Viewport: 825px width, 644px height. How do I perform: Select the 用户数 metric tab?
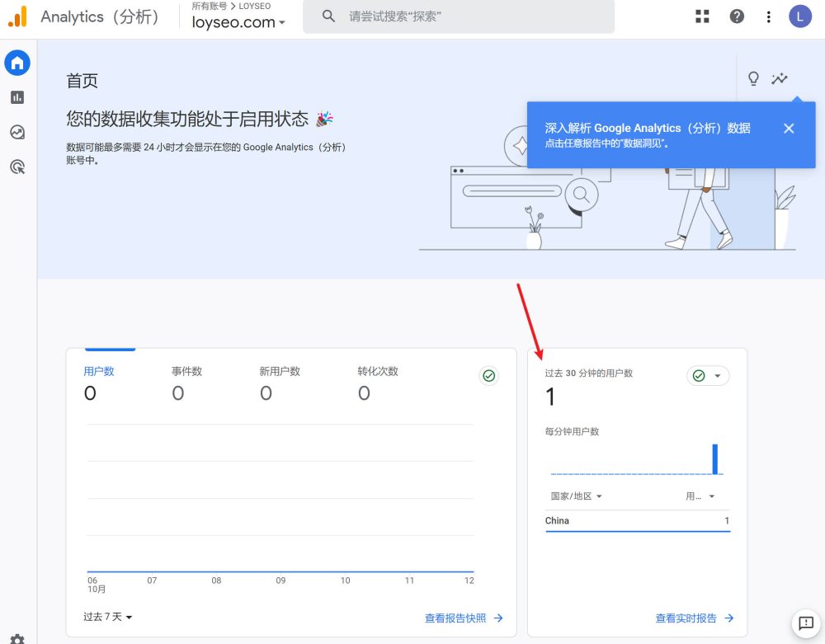[x=99, y=382]
